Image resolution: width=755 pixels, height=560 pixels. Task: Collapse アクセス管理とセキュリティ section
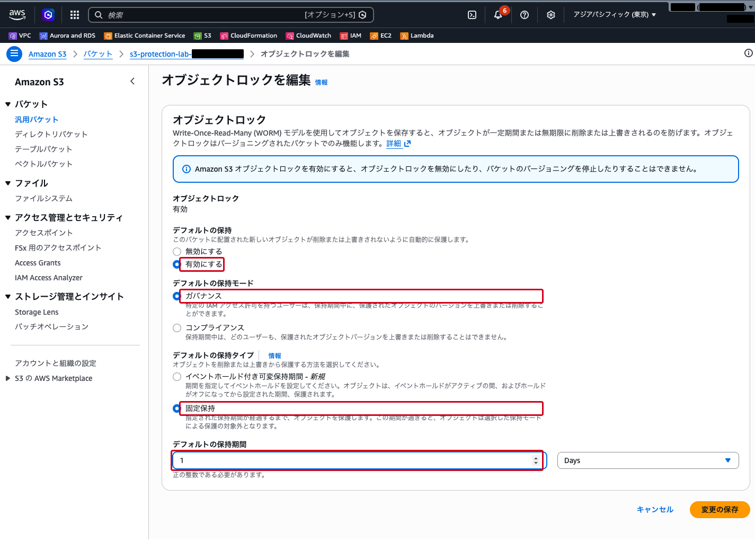8,218
